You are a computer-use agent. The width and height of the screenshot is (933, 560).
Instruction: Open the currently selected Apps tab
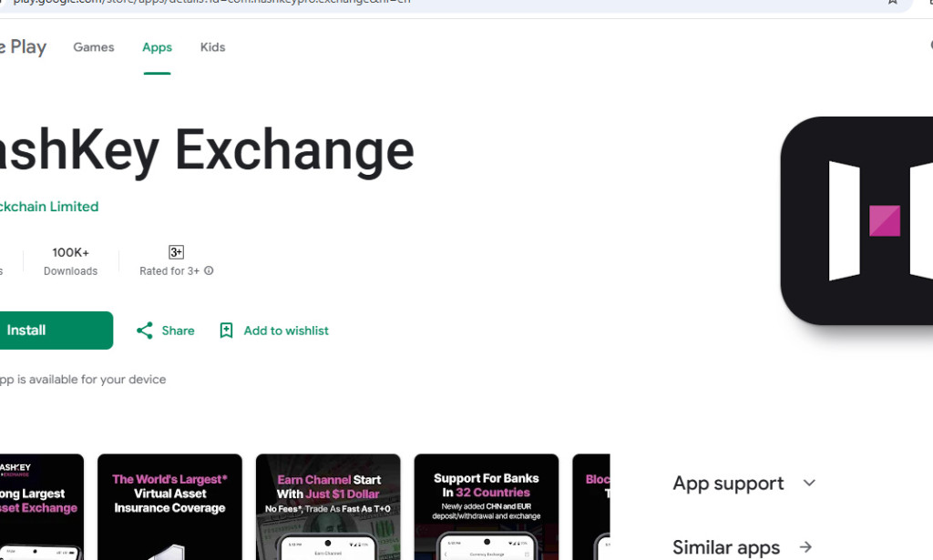(x=157, y=46)
